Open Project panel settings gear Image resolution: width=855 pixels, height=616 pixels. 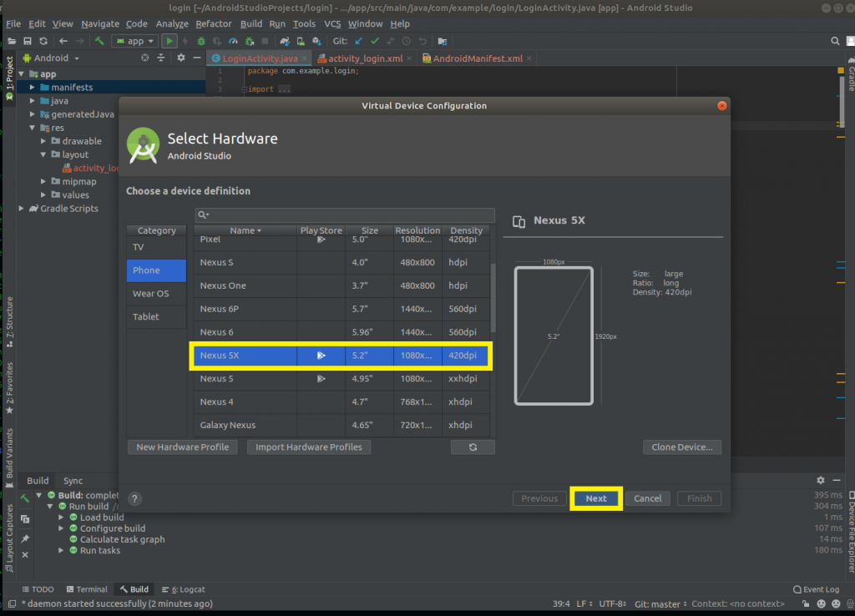tap(181, 58)
